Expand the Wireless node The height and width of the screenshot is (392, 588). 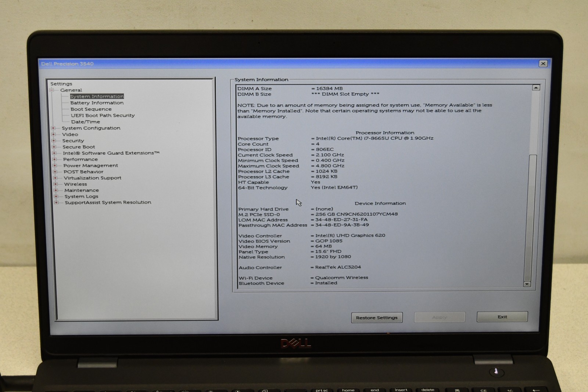pyautogui.click(x=55, y=184)
